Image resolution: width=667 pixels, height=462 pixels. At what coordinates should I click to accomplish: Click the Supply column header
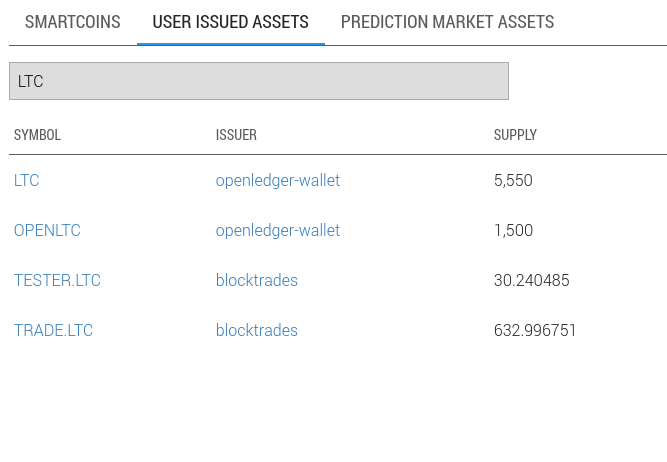point(515,135)
